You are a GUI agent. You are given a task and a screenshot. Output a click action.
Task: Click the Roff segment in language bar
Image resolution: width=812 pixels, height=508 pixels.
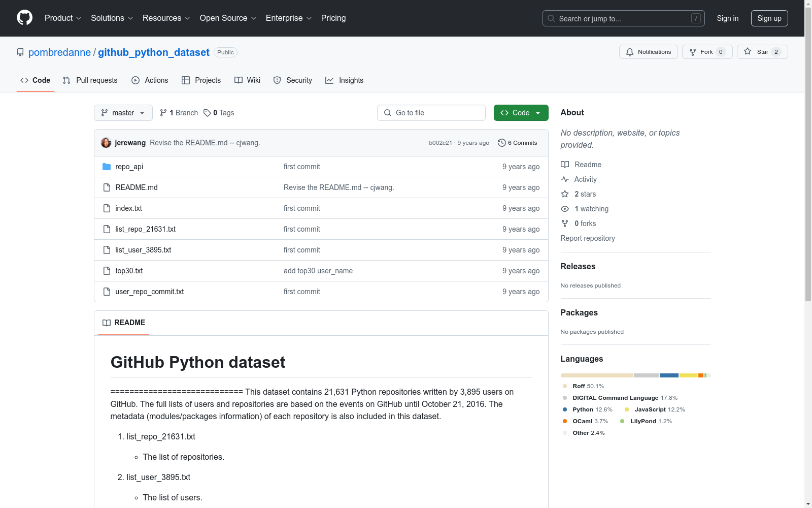coord(596,375)
